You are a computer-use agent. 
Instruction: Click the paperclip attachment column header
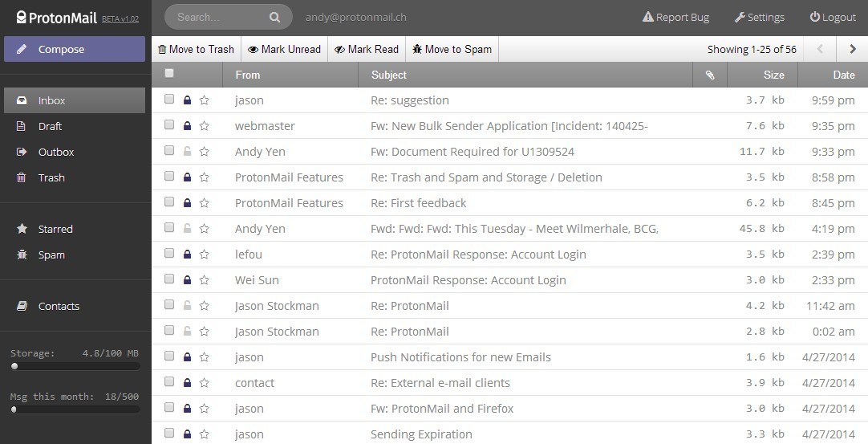[710, 75]
